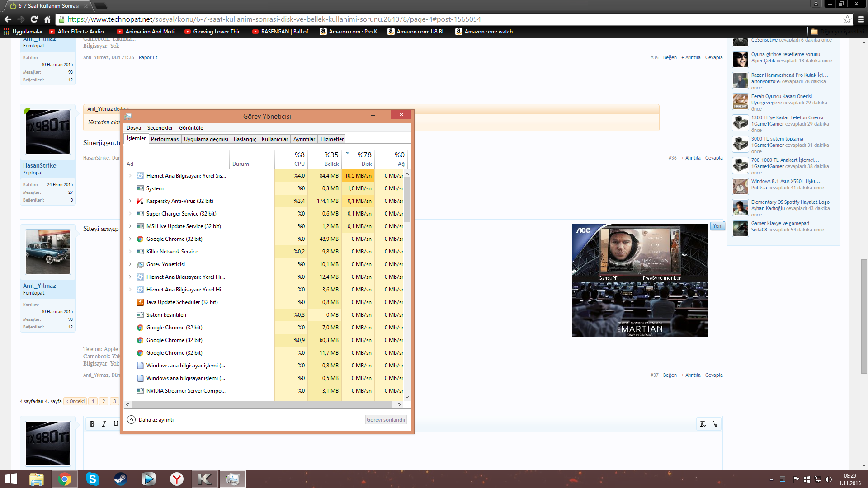
Task: Click Beğen on post 37
Action: pos(670,375)
